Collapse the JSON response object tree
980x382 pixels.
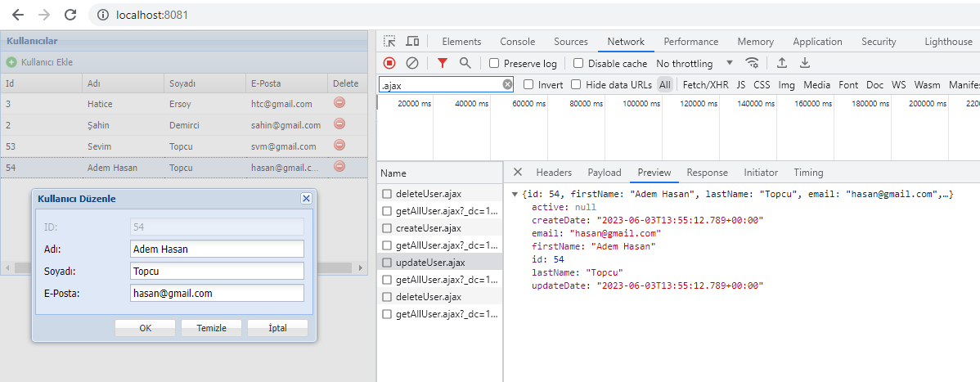click(x=515, y=195)
